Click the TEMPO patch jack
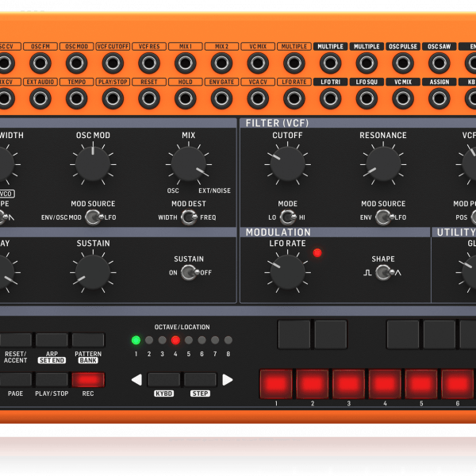The image size is (476, 476). point(77,98)
